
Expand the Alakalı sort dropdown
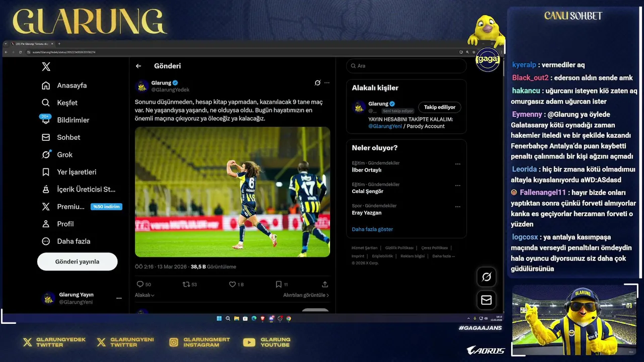tap(144, 295)
